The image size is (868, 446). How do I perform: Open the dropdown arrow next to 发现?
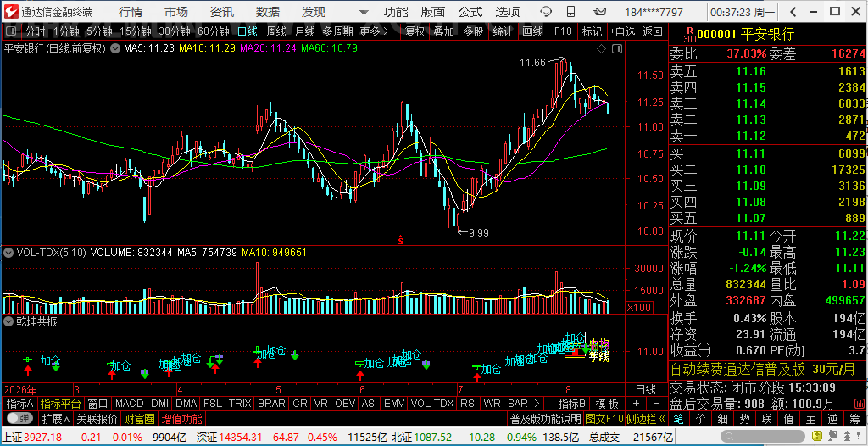363,12
